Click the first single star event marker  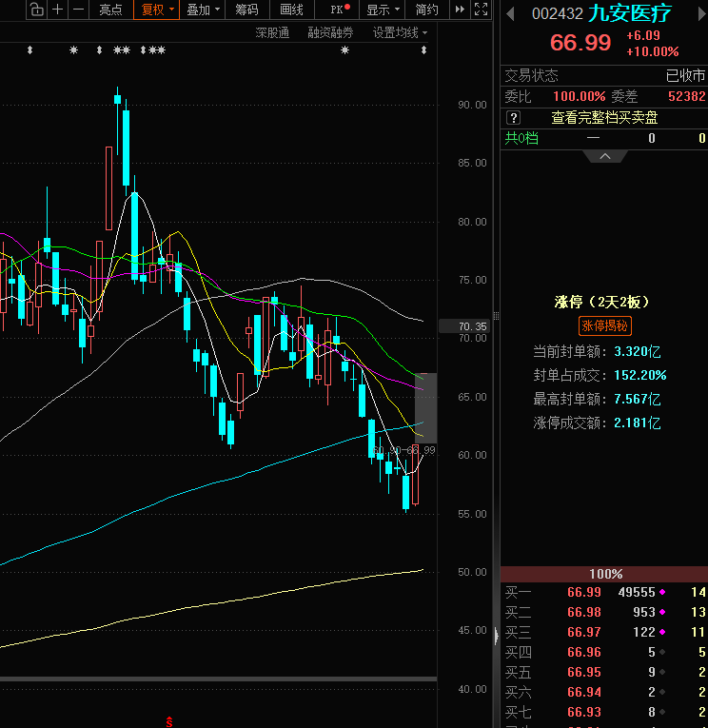(74, 49)
